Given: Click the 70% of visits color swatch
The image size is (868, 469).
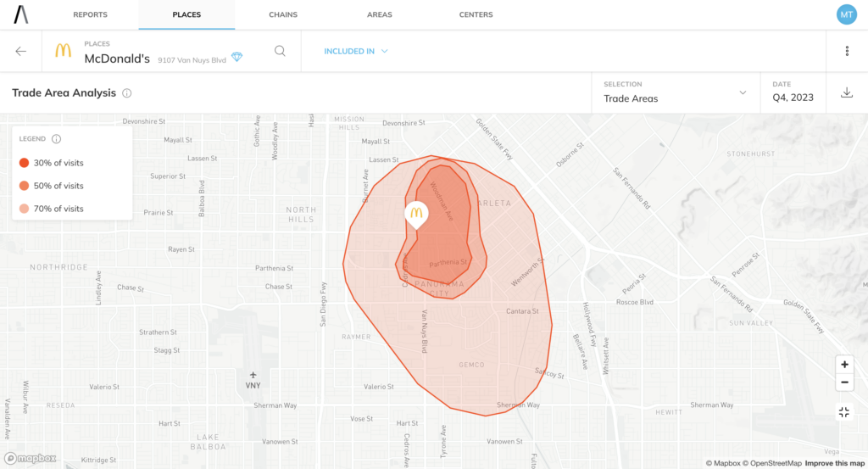Looking at the screenshot, I should tap(24, 209).
